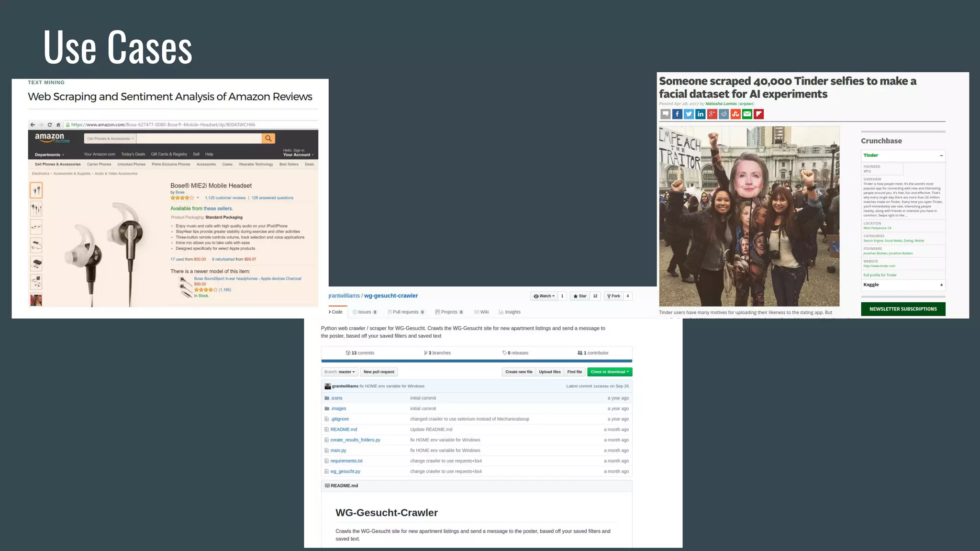
Task: Click the Amazon orange search button
Action: pyautogui.click(x=268, y=138)
